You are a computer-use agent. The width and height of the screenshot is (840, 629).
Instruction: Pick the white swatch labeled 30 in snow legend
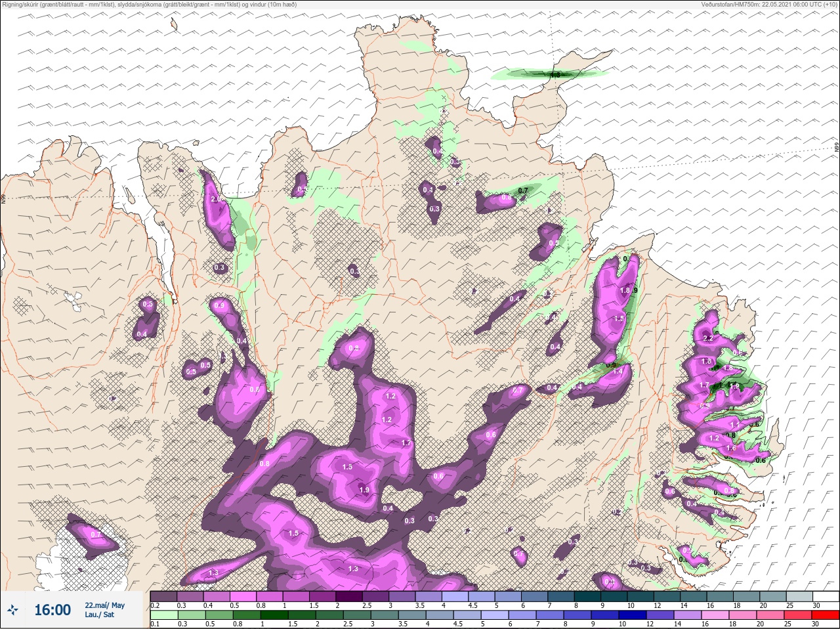click(826, 596)
